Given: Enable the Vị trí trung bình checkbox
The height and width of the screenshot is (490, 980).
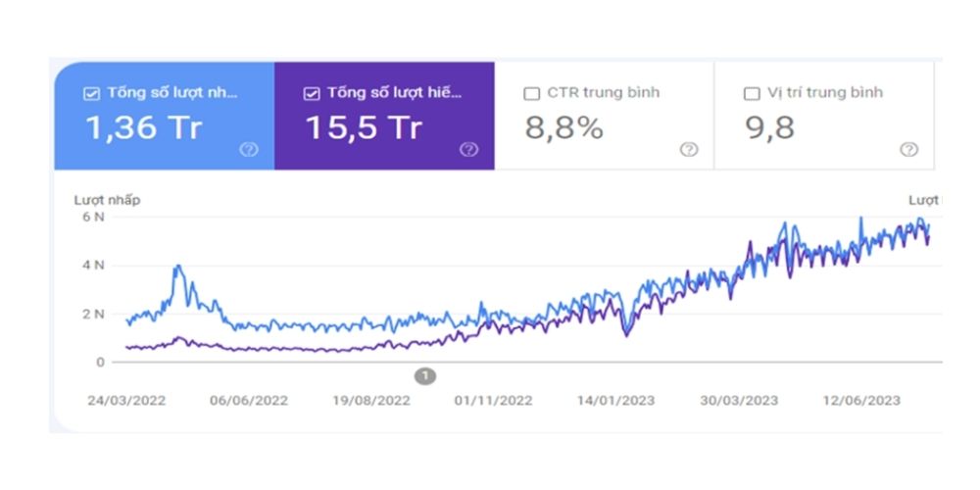Looking at the screenshot, I should [752, 94].
